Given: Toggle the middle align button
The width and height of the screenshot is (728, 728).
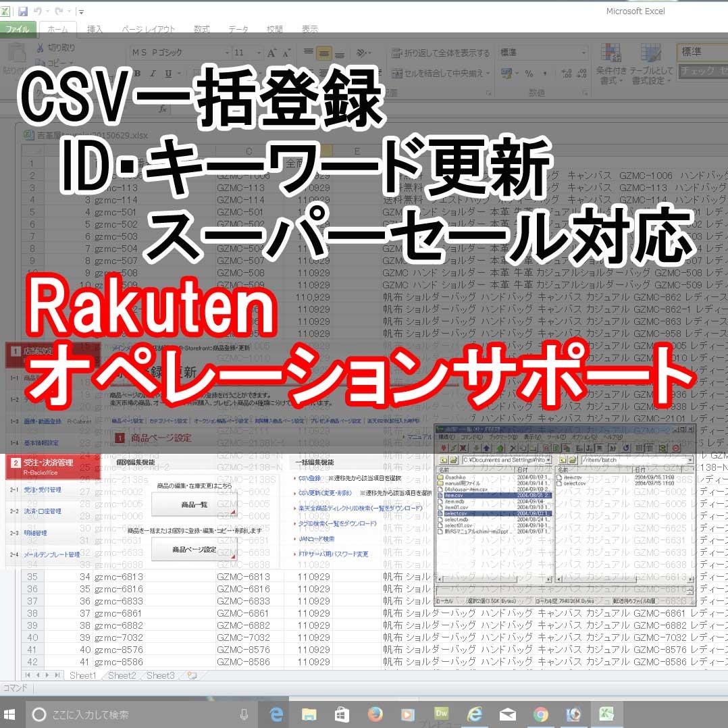Looking at the screenshot, I should (x=324, y=53).
